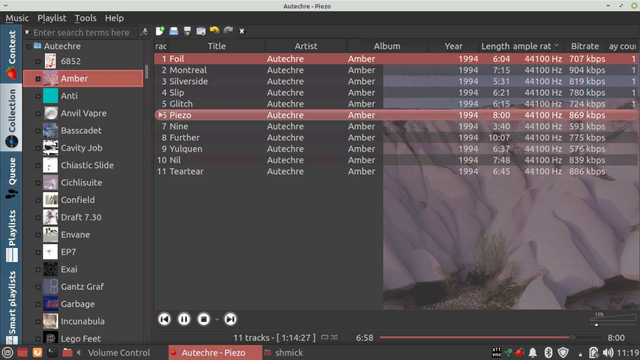Sort by the Year column header

[453, 46]
